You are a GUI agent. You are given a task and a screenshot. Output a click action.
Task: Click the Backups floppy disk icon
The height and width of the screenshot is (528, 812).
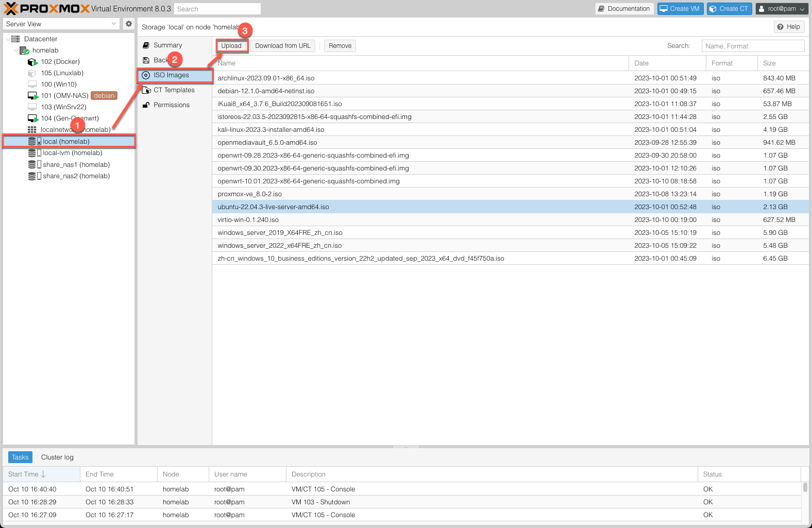146,60
